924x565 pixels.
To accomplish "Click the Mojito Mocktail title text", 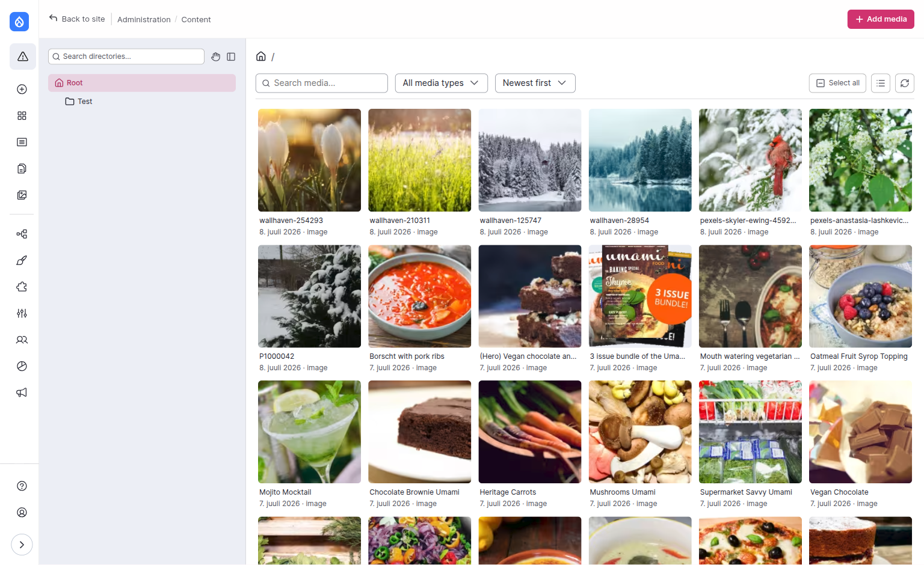I will (285, 492).
